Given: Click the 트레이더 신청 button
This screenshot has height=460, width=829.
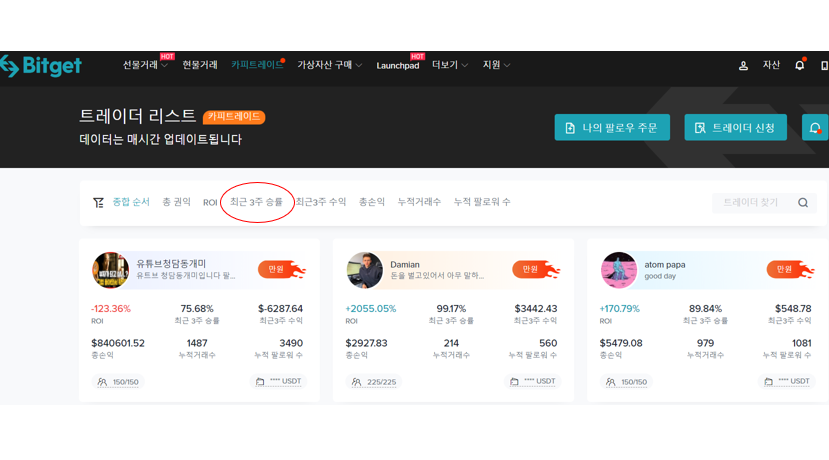Looking at the screenshot, I should (x=735, y=127).
